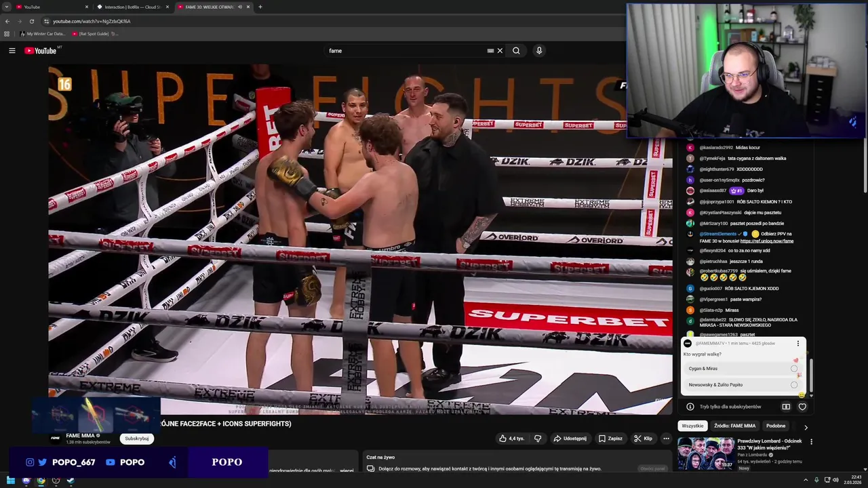Select the Podobne filter chip

pyautogui.click(x=776, y=426)
